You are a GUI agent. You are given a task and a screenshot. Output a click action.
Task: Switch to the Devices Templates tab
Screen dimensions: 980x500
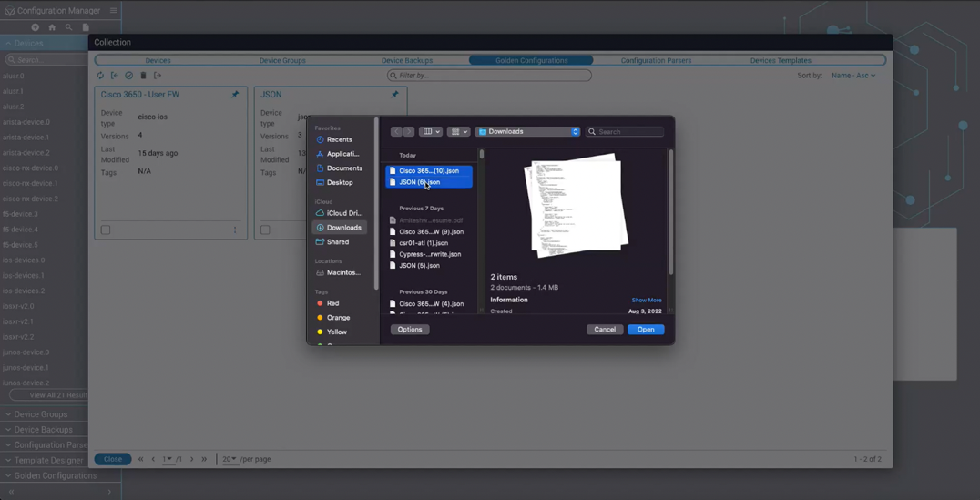click(x=781, y=61)
